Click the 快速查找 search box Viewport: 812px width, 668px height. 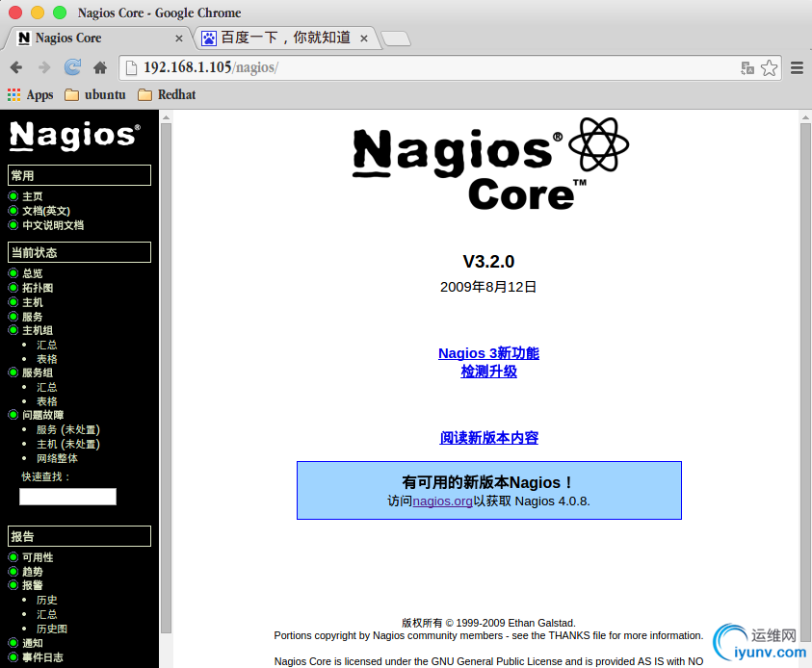(x=67, y=497)
